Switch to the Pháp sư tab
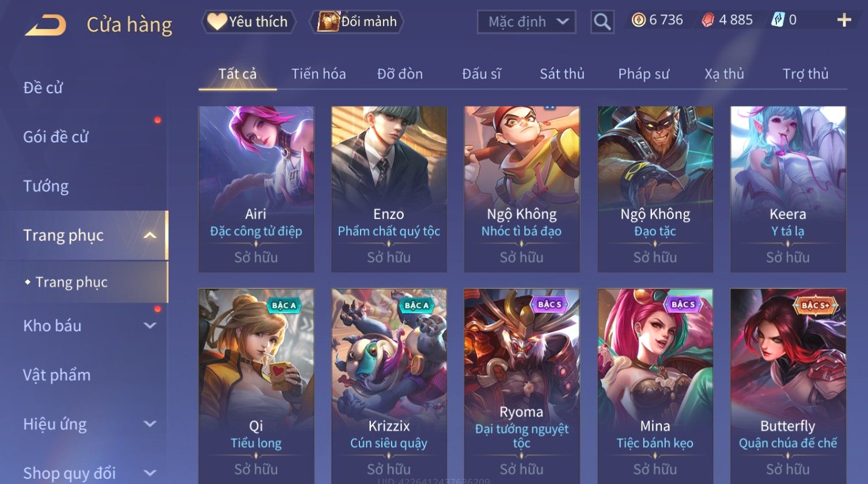868x484 pixels. [643, 74]
